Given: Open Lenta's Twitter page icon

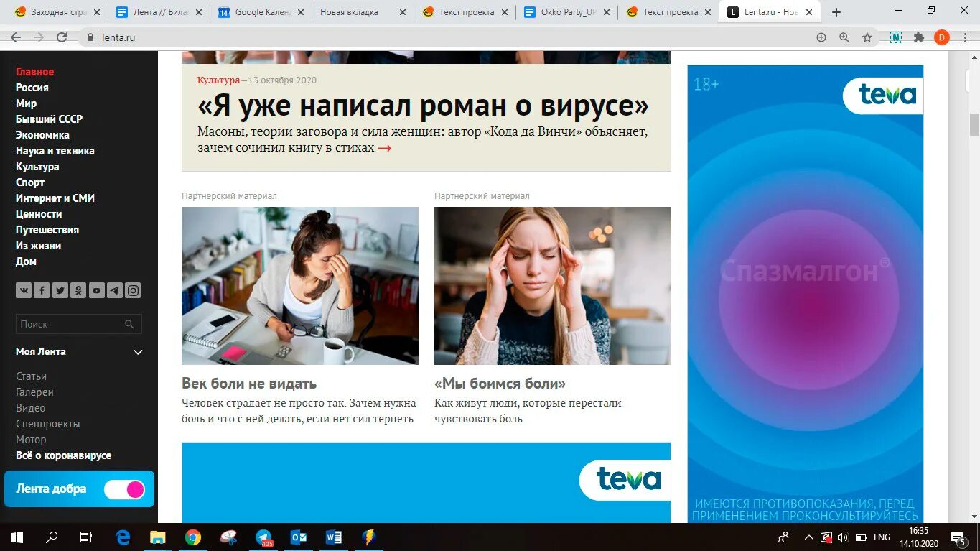Looking at the screenshot, I should coord(60,290).
